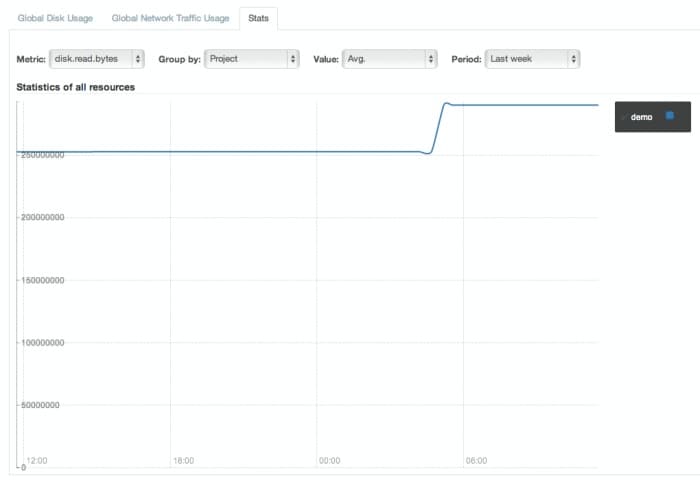The image size is (700, 480).
Task: Click the 200000000 y-axis label
Action: click(x=42, y=218)
